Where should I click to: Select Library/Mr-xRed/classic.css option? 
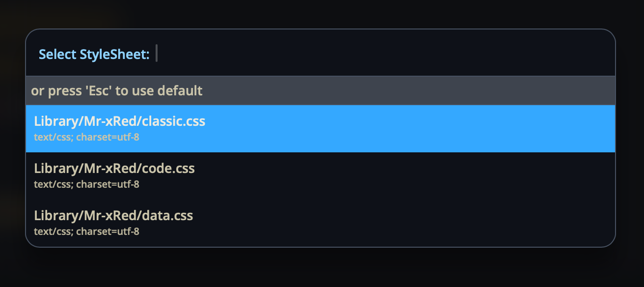point(119,121)
